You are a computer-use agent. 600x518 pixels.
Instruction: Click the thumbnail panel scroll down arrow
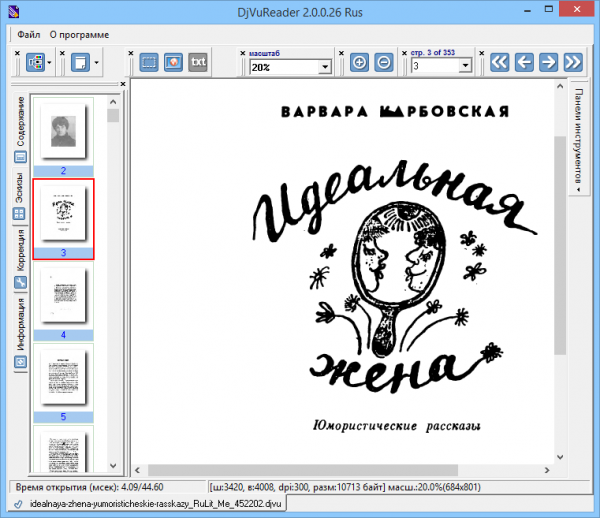pos(113,466)
